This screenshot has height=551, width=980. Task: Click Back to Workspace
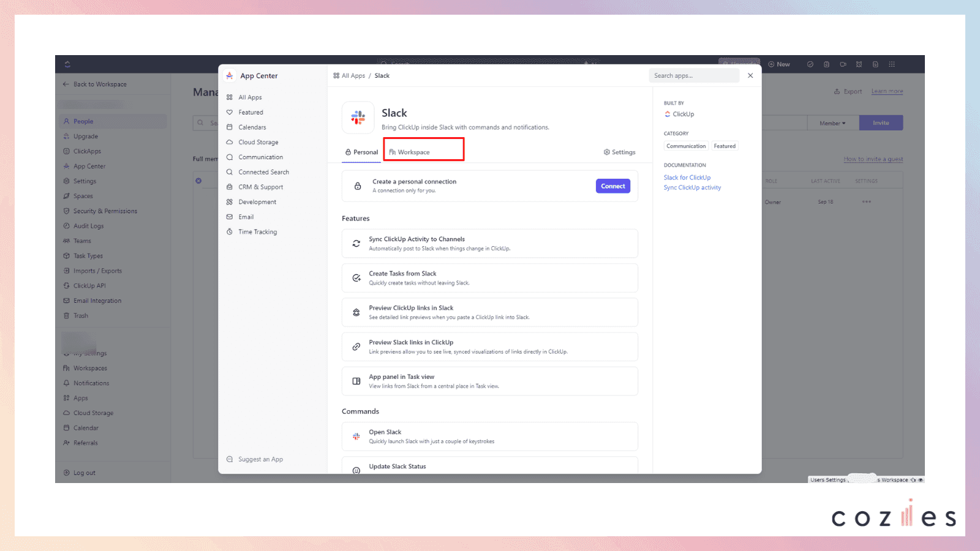click(95, 84)
